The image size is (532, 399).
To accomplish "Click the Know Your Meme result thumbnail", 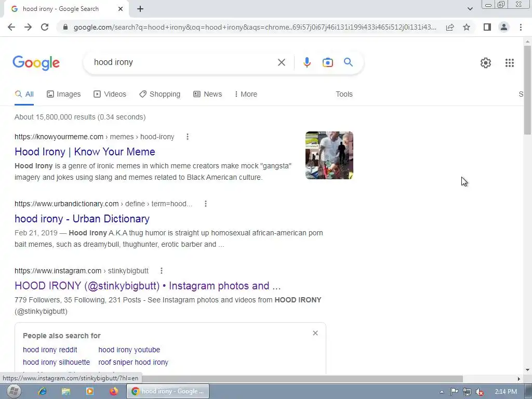I will (x=329, y=155).
